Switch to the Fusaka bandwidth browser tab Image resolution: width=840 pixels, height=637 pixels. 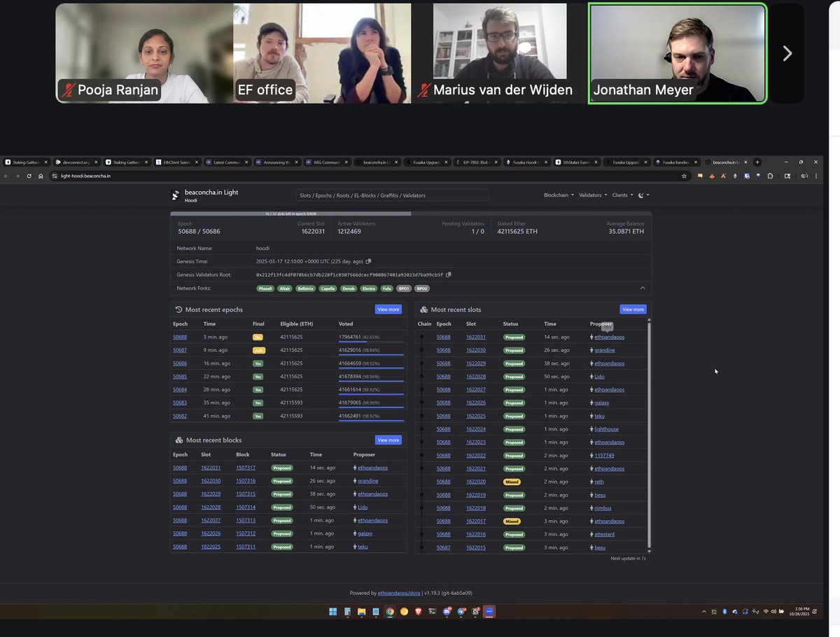(x=678, y=162)
